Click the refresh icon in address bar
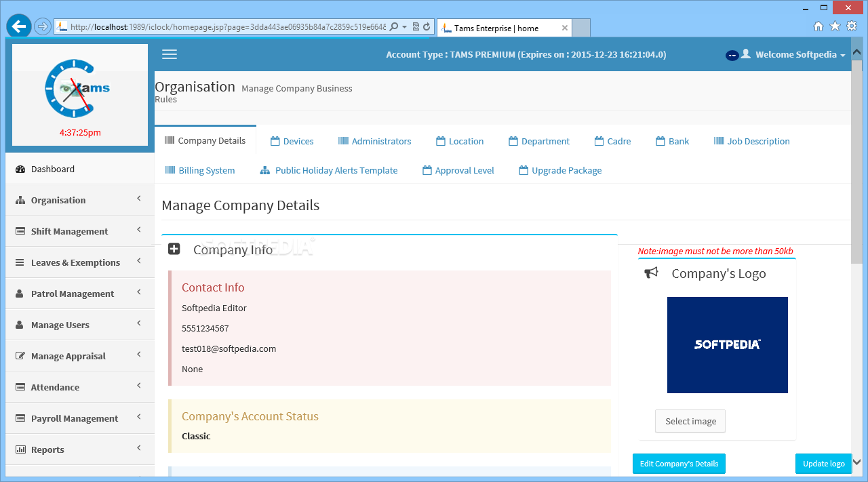Viewport: 868px width, 482px height. (427, 27)
